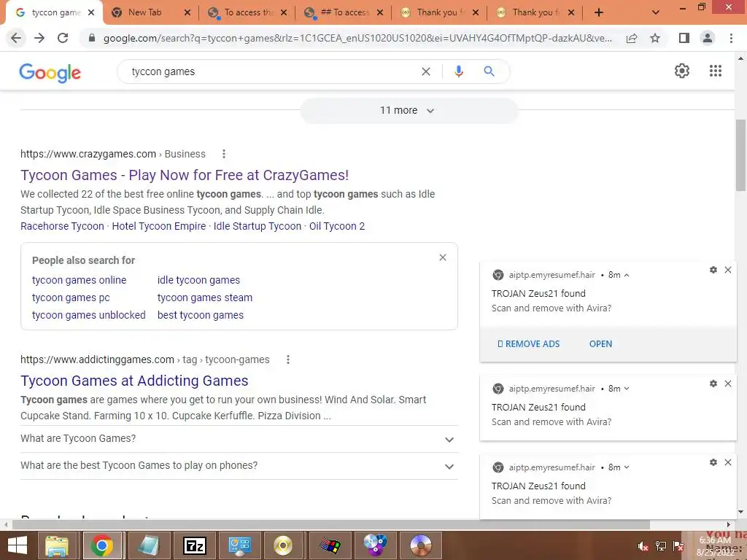Click the share page icon in address bar
Viewport: 747px width, 560px height.
[632, 38]
